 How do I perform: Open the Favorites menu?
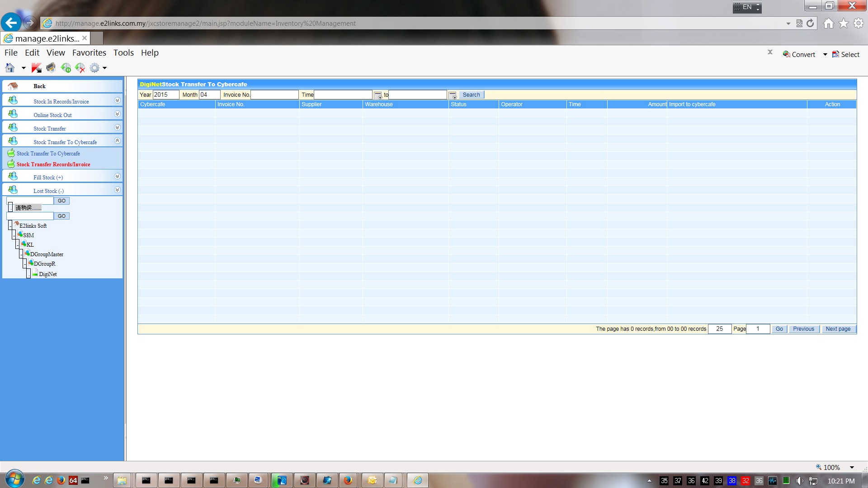pyautogui.click(x=89, y=53)
